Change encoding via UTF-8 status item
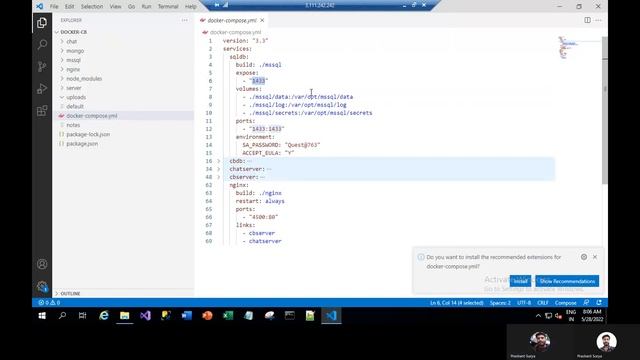 tap(524, 303)
